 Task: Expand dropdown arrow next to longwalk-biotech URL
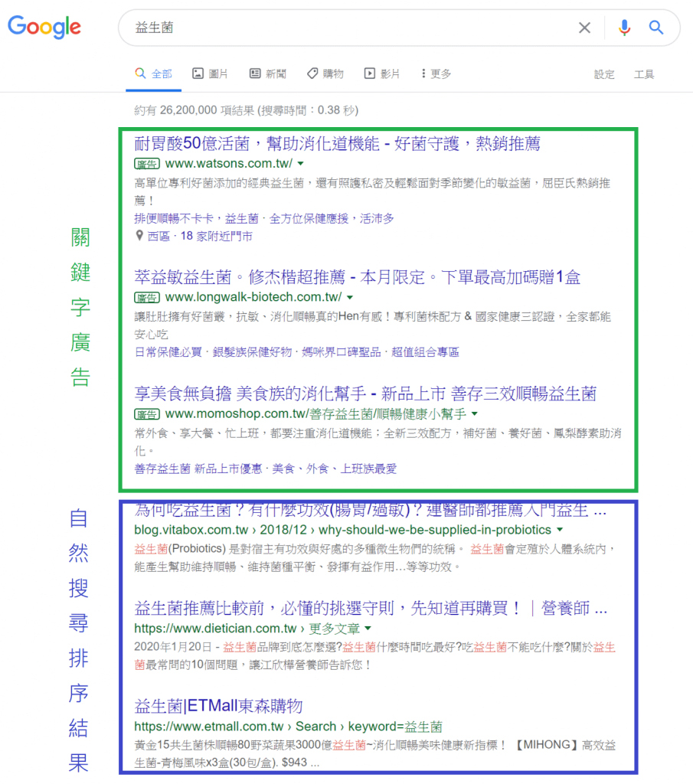tap(350, 298)
